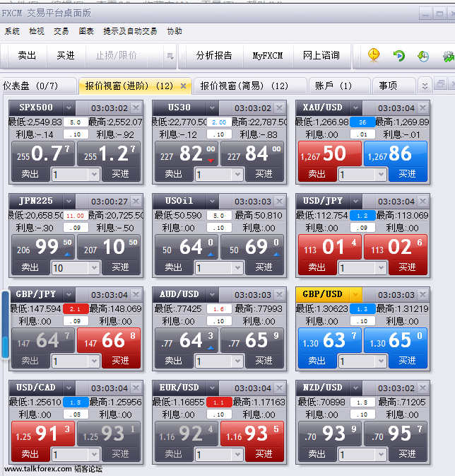The width and height of the screenshot is (455, 476).
Task: Open US30 symbol dropdown
Action: click(x=212, y=108)
